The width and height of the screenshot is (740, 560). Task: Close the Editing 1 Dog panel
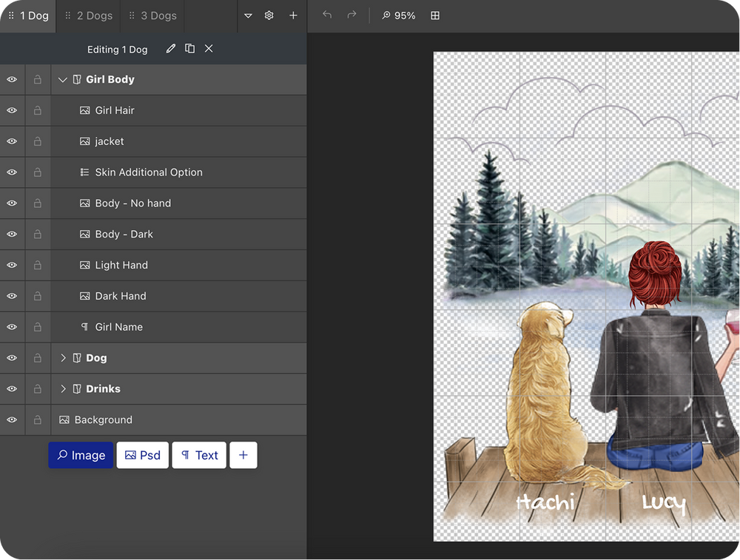tap(209, 49)
